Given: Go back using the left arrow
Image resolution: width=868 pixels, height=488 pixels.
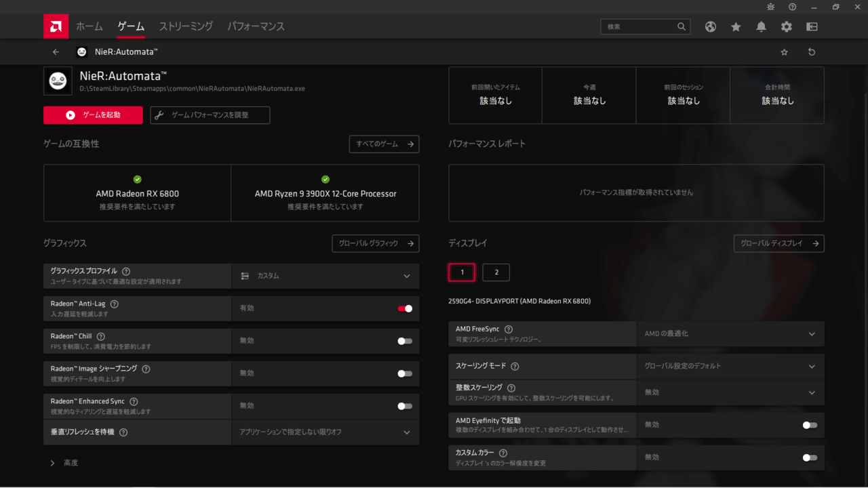Looking at the screenshot, I should pyautogui.click(x=56, y=52).
